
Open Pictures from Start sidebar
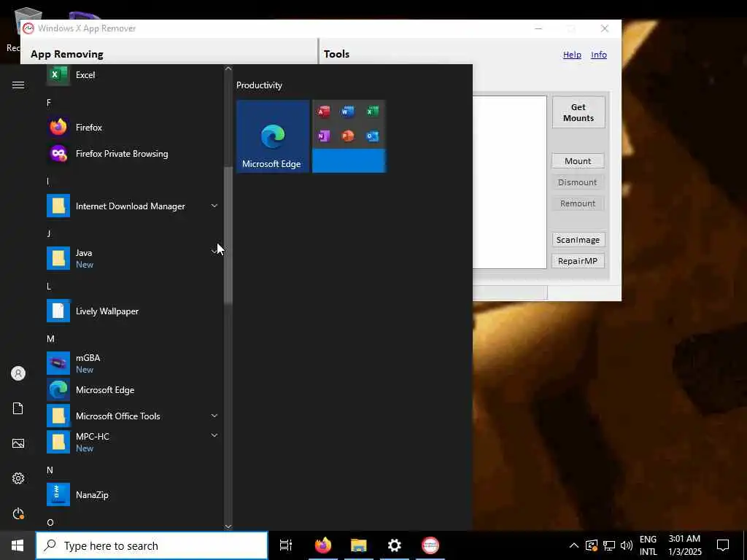(x=18, y=444)
